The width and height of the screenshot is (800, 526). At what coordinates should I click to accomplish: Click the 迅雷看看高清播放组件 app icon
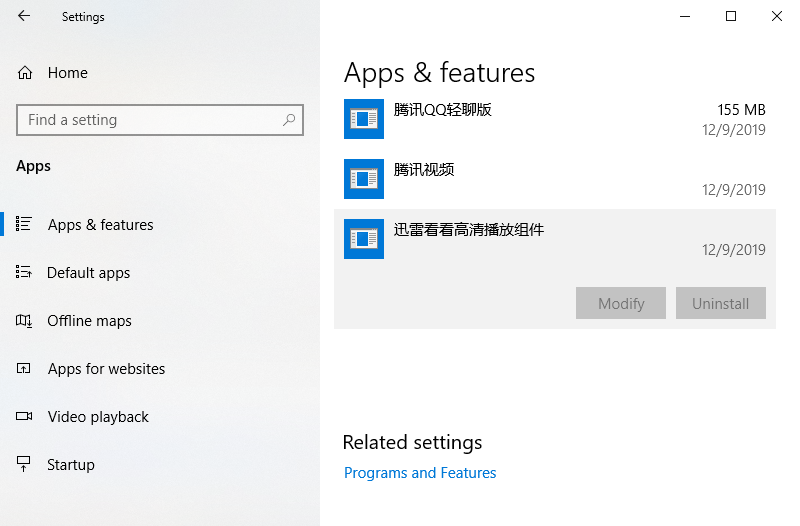click(x=364, y=239)
